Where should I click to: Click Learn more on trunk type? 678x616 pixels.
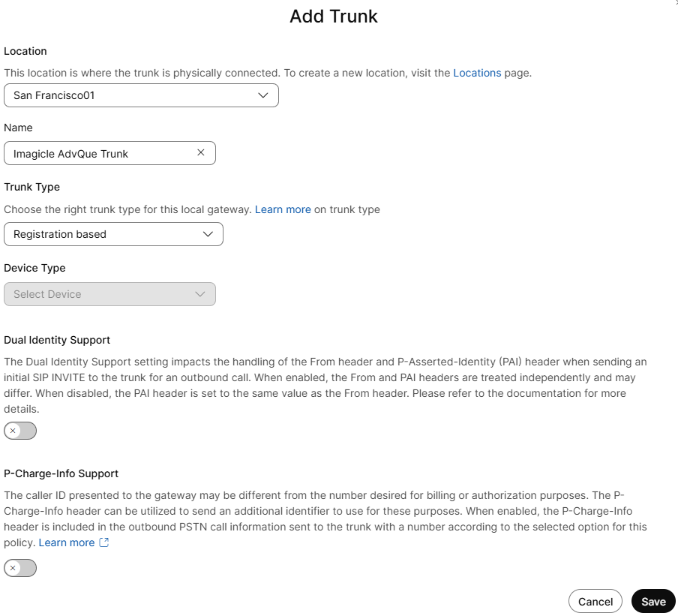click(x=283, y=209)
